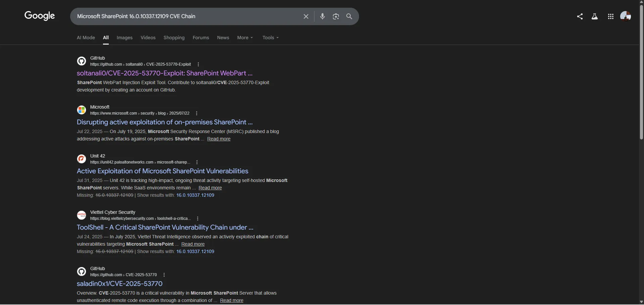Click inside the search query field

coord(185,16)
